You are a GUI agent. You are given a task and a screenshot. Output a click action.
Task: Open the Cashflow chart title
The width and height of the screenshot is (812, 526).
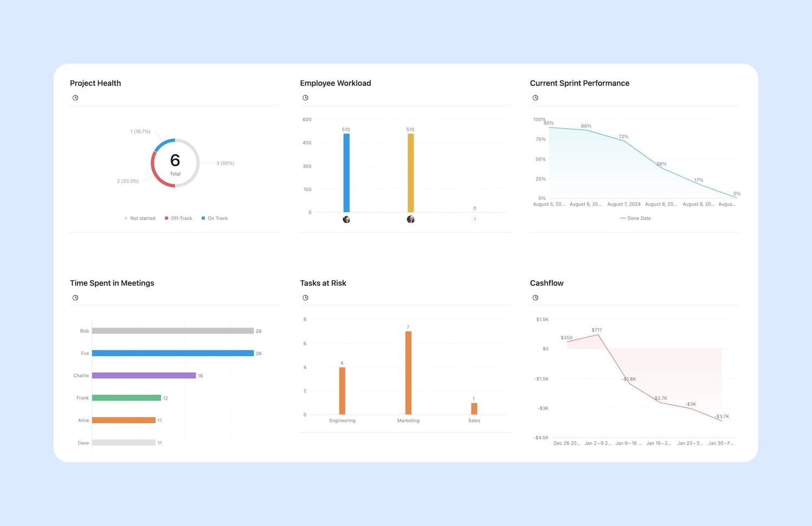click(x=547, y=282)
